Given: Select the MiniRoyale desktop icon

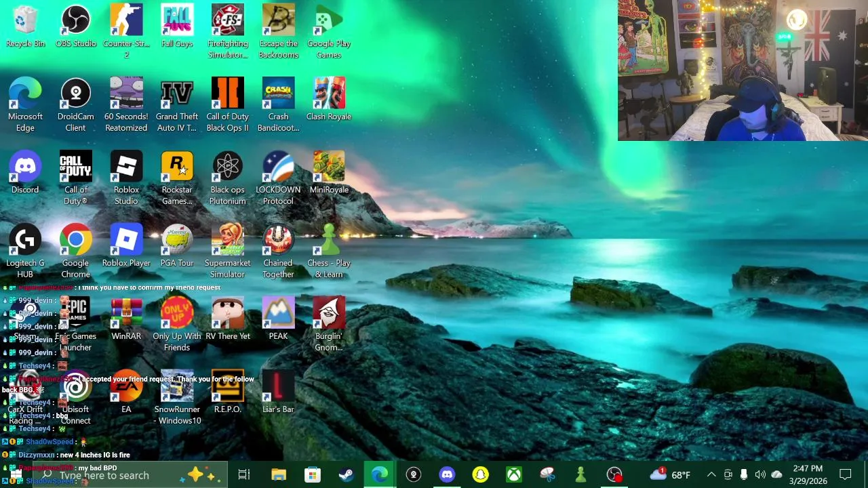Looking at the screenshot, I should point(329,174).
